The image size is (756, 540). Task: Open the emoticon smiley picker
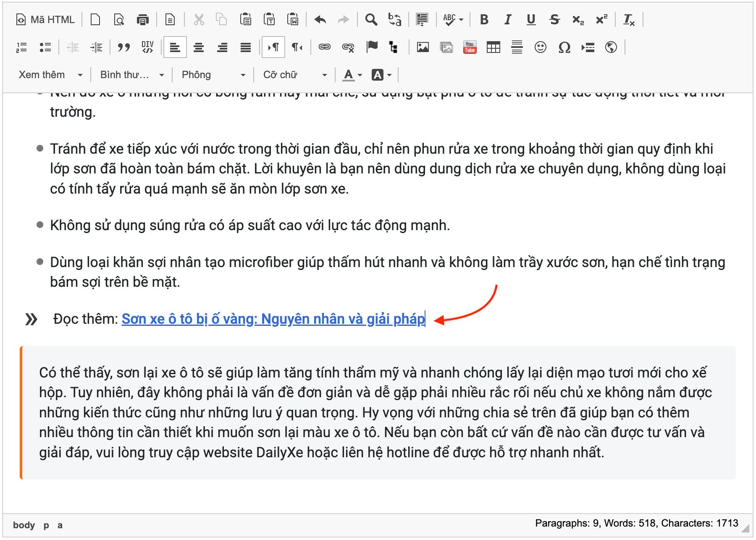pos(540,47)
